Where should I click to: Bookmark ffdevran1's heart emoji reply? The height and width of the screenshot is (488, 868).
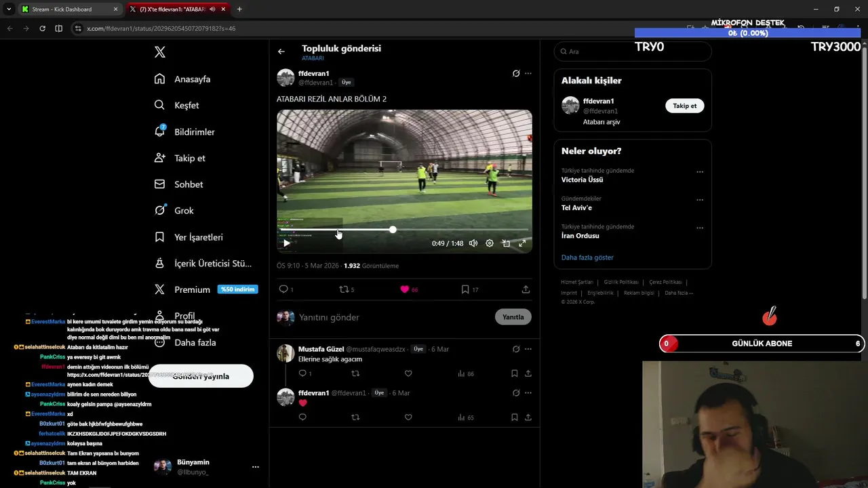[515, 418]
